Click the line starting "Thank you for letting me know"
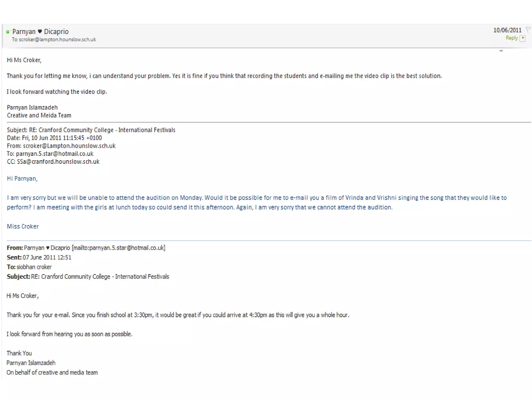The image size is (532, 399). (224, 76)
